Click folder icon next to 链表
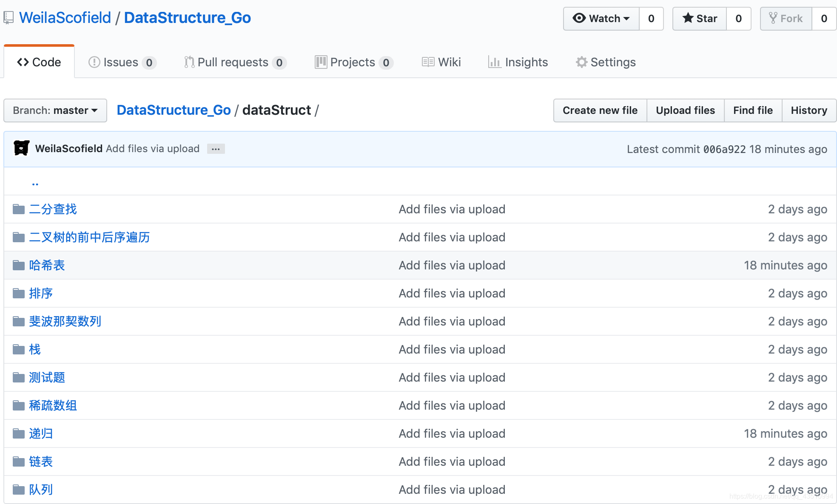Image resolution: width=837 pixels, height=504 pixels. (19, 462)
